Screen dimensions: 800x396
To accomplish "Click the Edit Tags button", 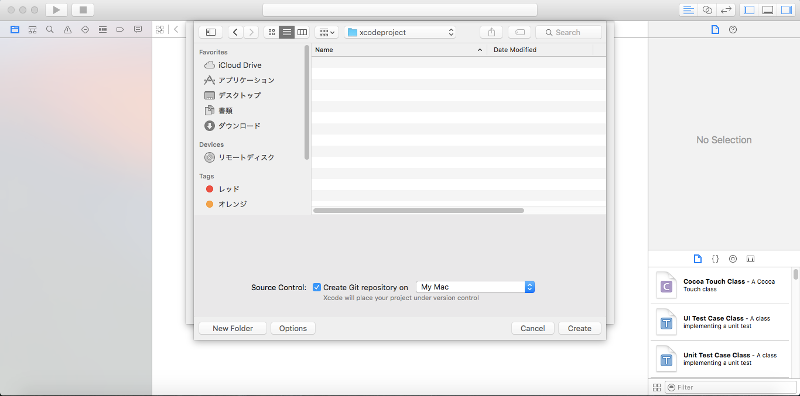I will tap(519, 32).
